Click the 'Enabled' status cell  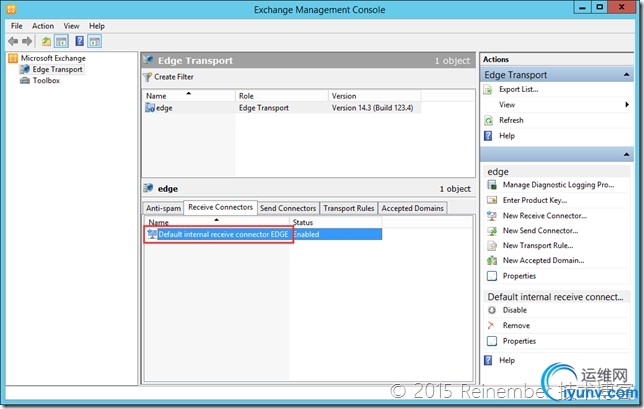[x=306, y=234]
